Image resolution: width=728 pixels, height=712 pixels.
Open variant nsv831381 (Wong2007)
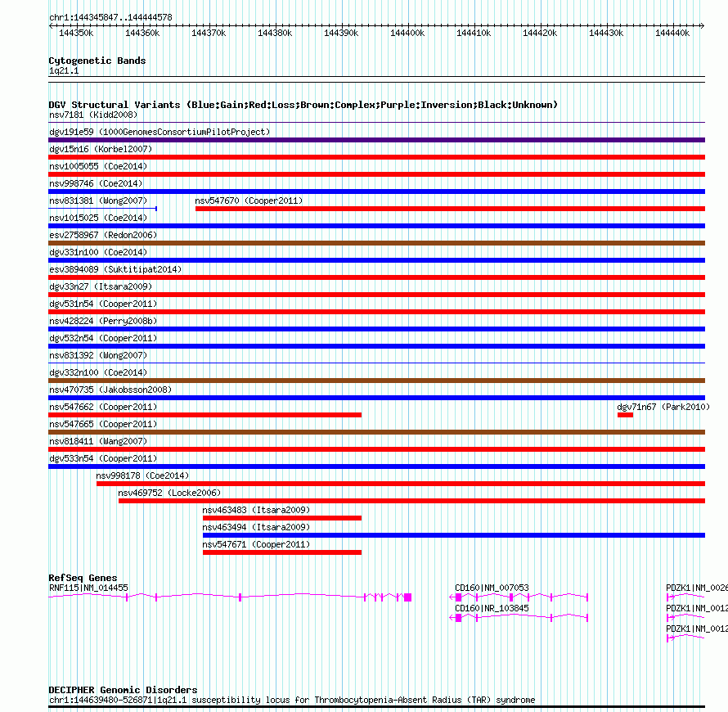98,201
